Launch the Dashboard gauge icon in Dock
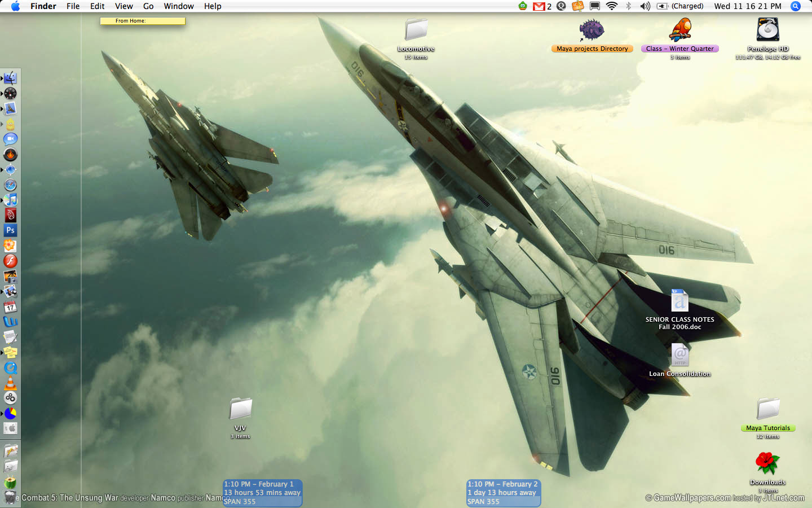 [x=10, y=93]
